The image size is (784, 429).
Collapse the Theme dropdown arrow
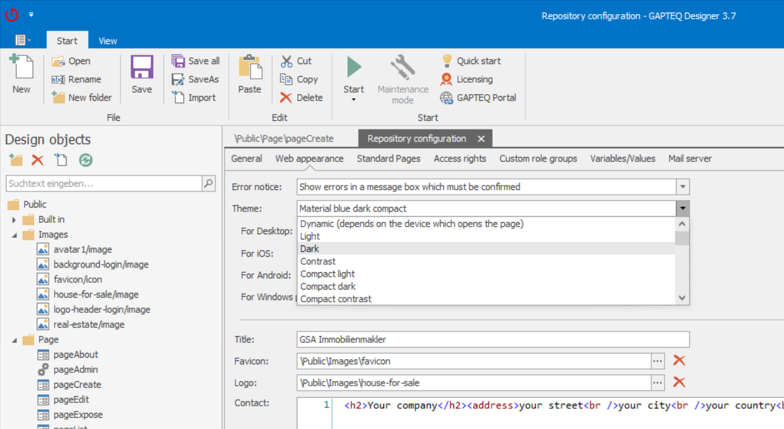coord(682,209)
